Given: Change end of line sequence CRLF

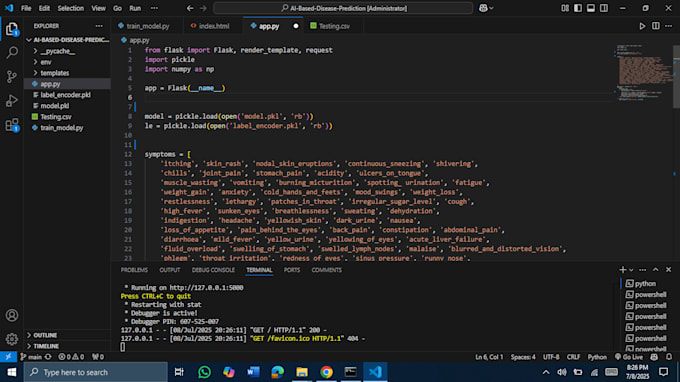Looking at the screenshot, I should coord(573,357).
